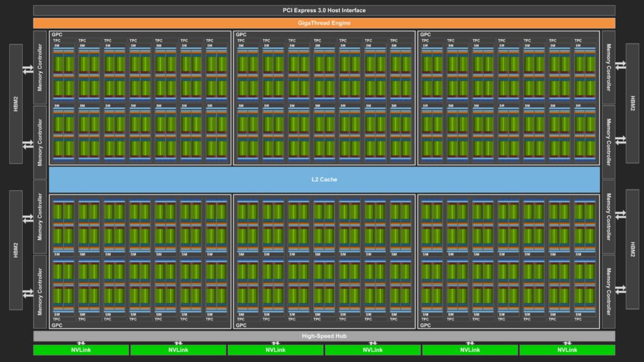Select the bottom-right HBM2 memory block
This screenshot has height=362, width=644.
coord(632,249)
